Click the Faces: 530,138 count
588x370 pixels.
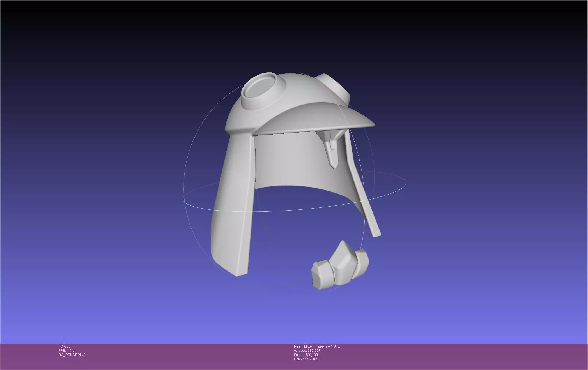306,355
